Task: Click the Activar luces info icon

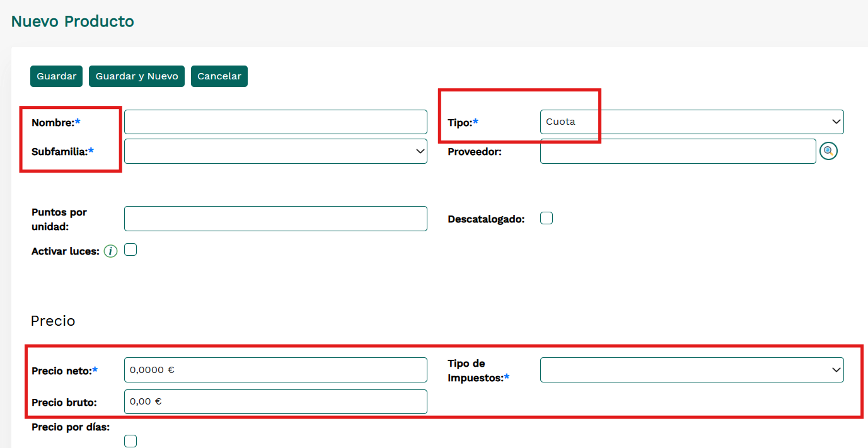Action: tap(110, 251)
